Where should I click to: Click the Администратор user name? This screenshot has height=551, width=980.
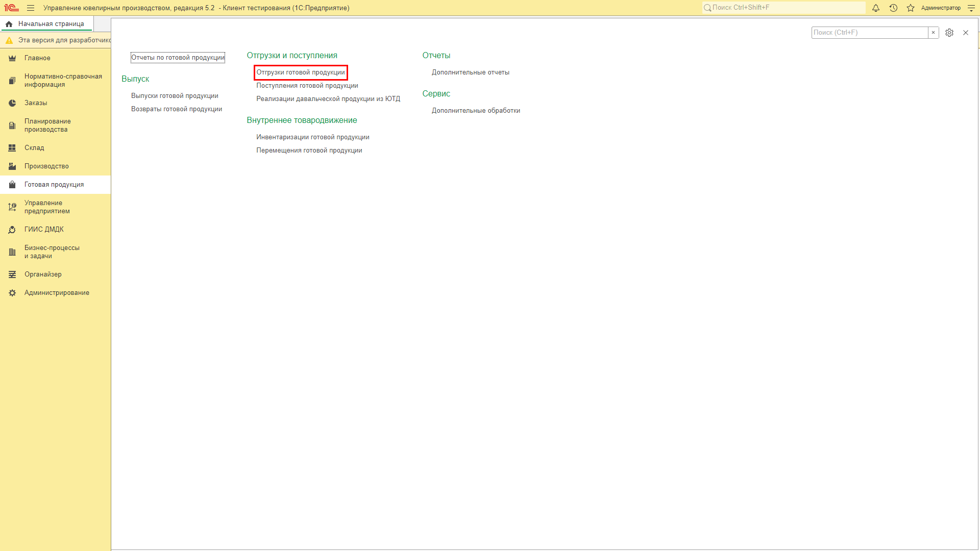pos(941,8)
